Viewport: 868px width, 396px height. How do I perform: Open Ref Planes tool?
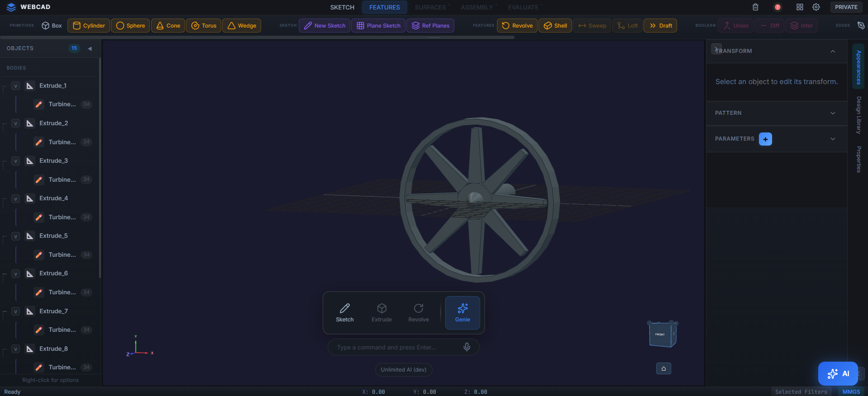coord(430,26)
